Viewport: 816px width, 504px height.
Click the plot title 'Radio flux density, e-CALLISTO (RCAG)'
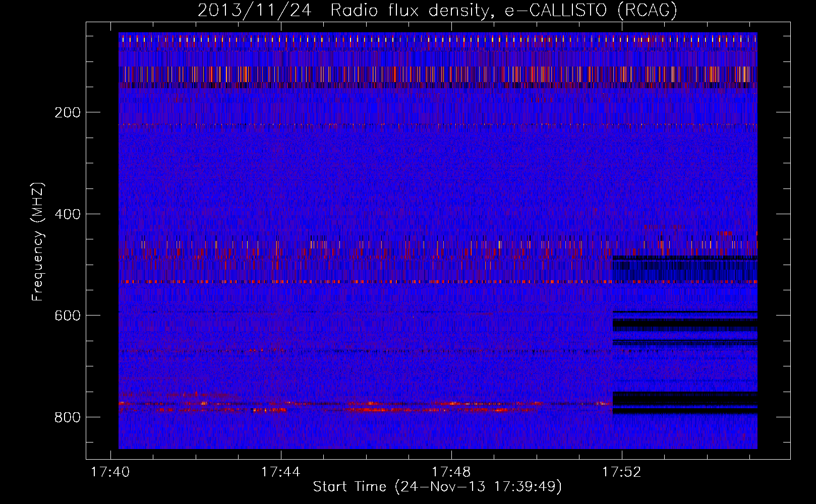[504, 11]
